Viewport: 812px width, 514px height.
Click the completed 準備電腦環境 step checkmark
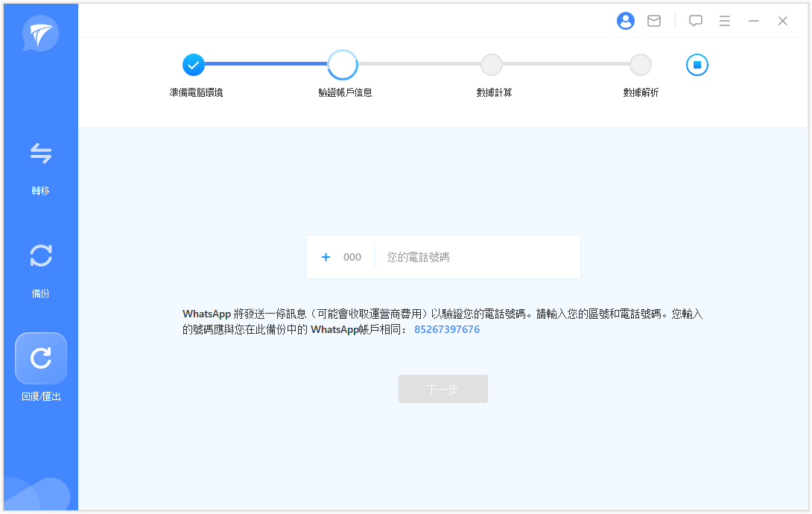pos(194,65)
